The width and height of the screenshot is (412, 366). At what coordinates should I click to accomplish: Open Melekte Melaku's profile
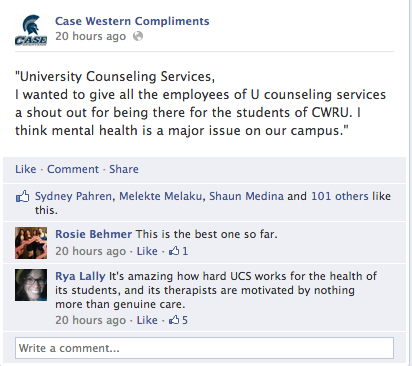(x=161, y=196)
